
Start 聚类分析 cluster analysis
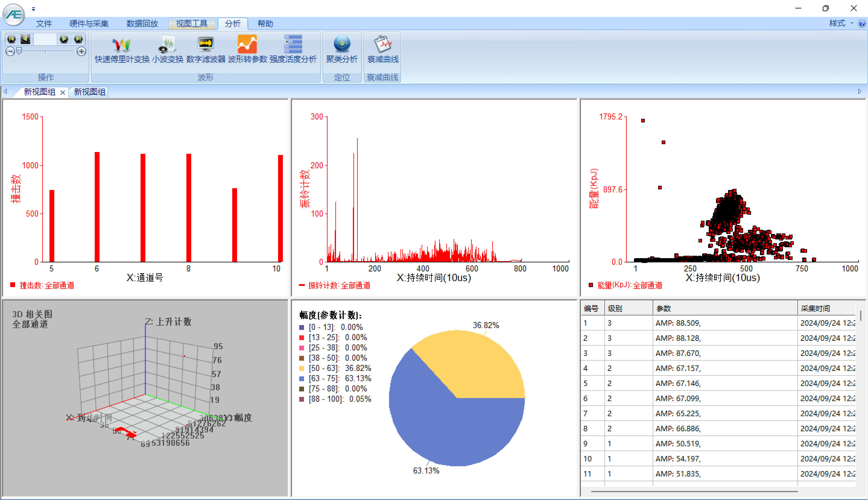342,49
